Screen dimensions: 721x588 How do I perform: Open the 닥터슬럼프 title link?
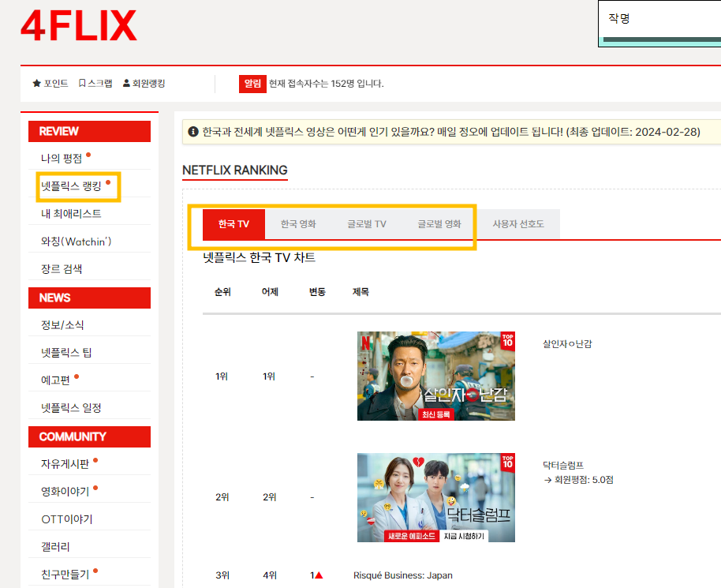[x=563, y=466]
